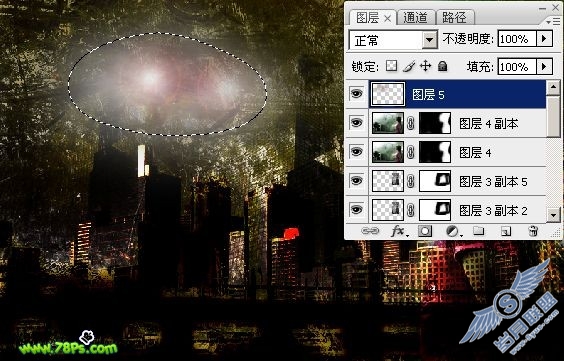The image size is (564, 361).
Task: Hide layer 图层 3 副本 5
Action: [356, 180]
